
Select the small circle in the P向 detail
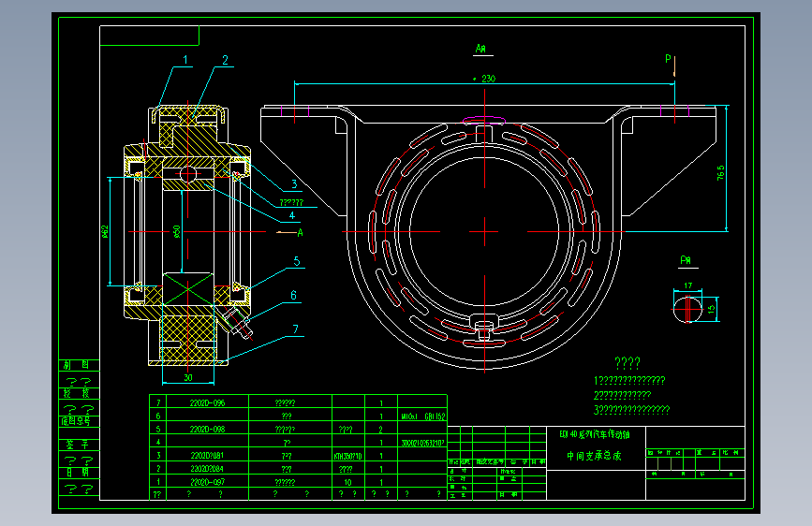tap(687, 309)
